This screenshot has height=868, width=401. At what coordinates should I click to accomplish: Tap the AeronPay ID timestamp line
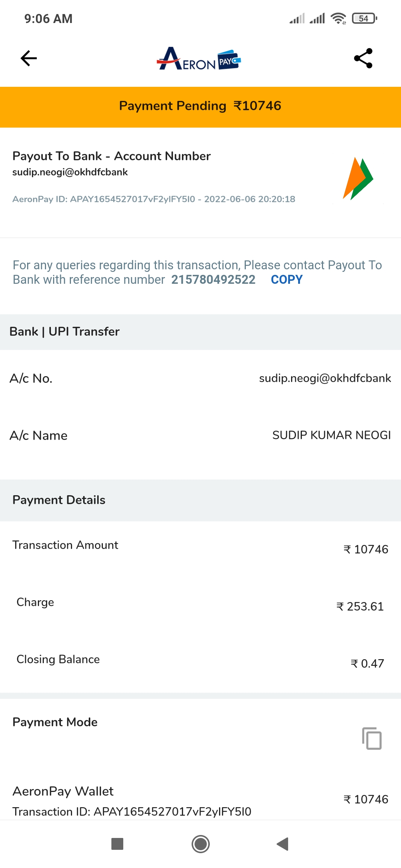point(154,199)
